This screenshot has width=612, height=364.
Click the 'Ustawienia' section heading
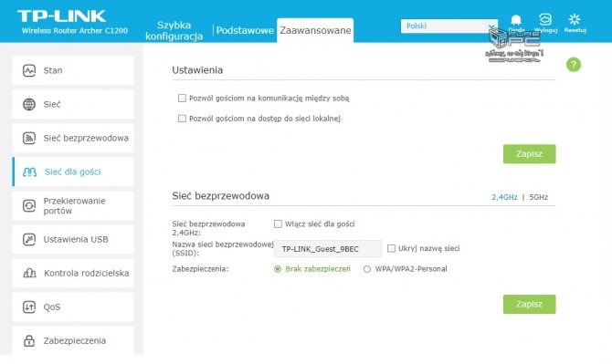click(197, 70)
